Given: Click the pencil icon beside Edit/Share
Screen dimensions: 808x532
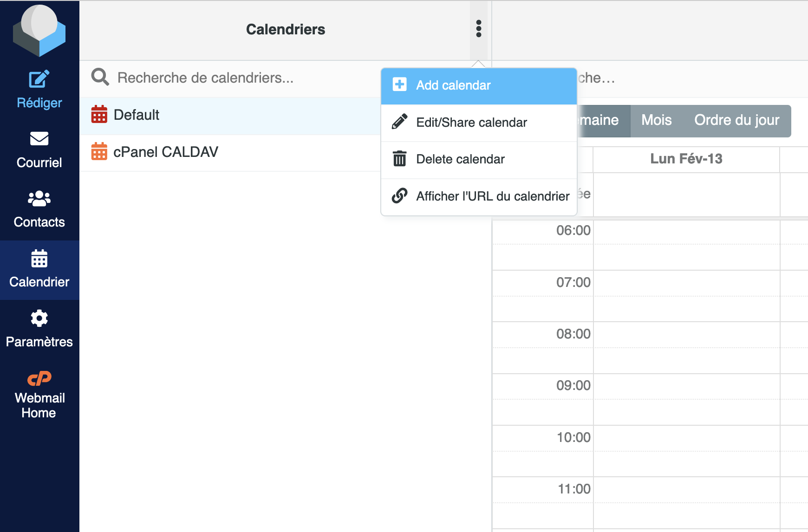Looking at the screenshot, I should coord(399,122).
